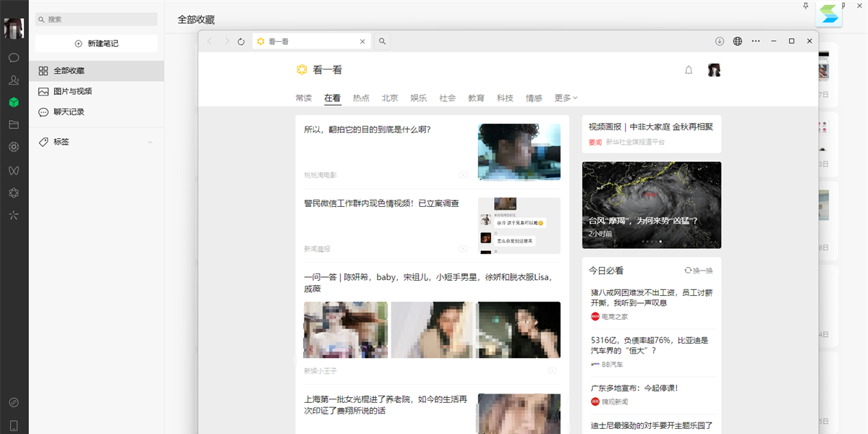Click the 新建笔记 button
The width and height of the screenshot is (868, 434).
pyautogui.click(x=96, y=43)
